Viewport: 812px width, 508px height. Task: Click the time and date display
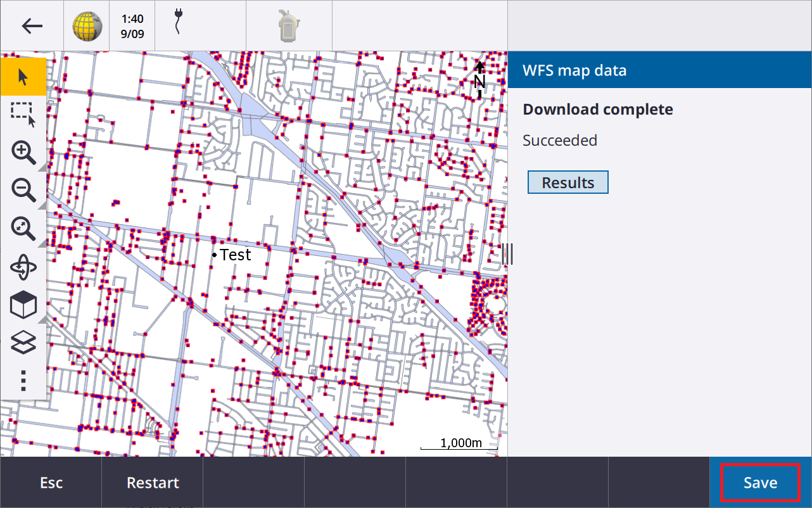pyautogui.click(x=132, y=26)
